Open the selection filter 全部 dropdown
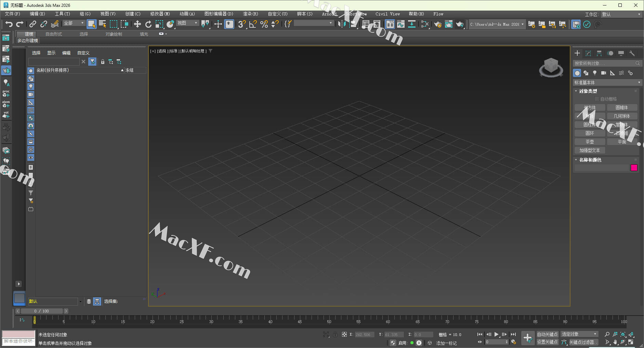The width and height of the screenshot is (644, 348). (x=74, y=23)
